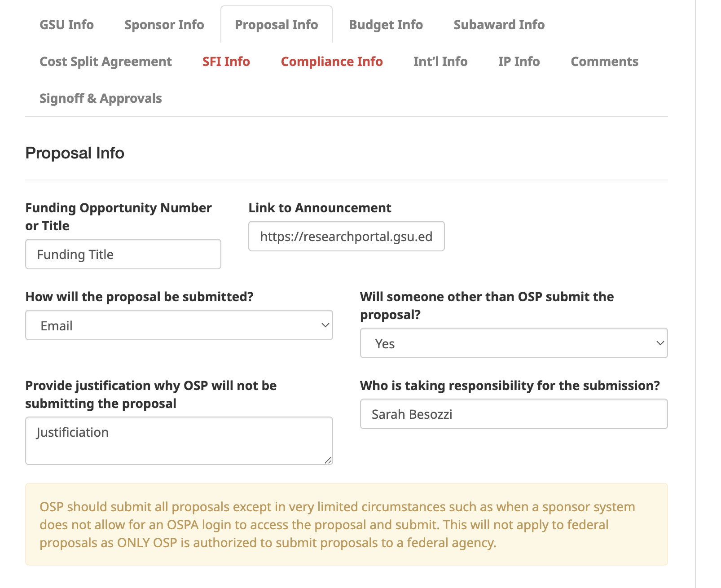The height and width of the screenshot is (588, 721).
Task: Click the Link to Announcement field
Action: click(x=346, y=237)
